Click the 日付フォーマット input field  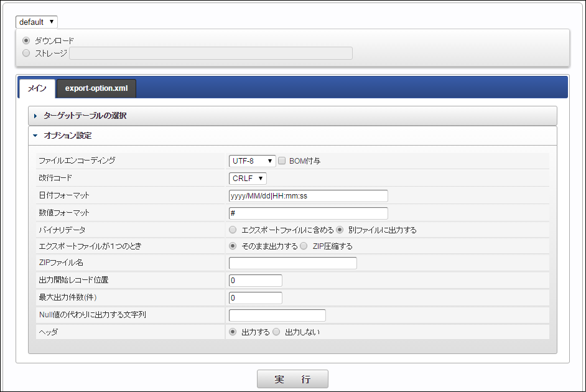309,196
